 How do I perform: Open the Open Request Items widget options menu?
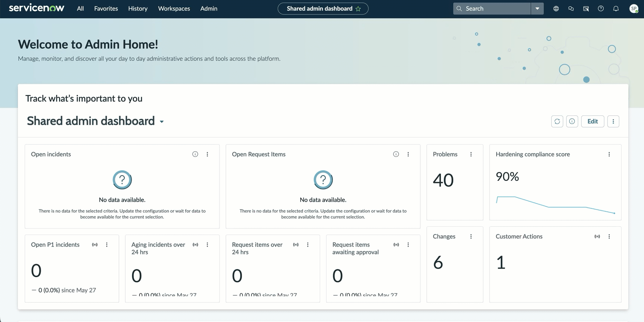click(408, 154)
